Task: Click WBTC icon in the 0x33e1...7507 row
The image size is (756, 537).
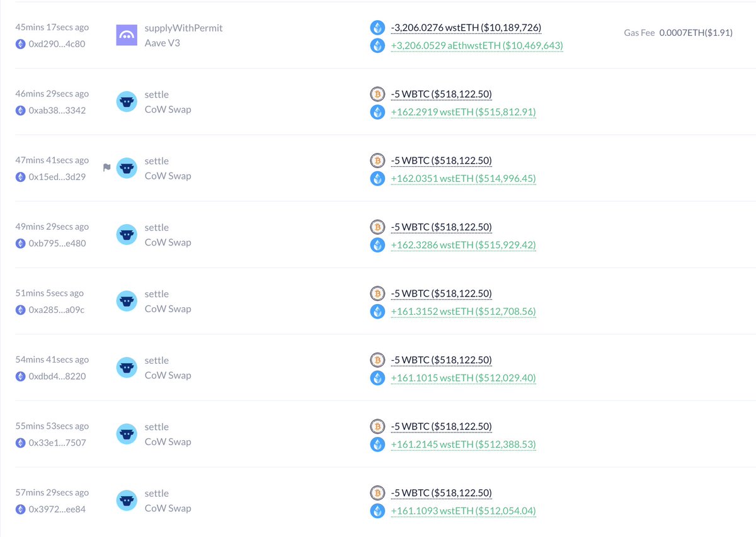Action: [x=377, y=426]
